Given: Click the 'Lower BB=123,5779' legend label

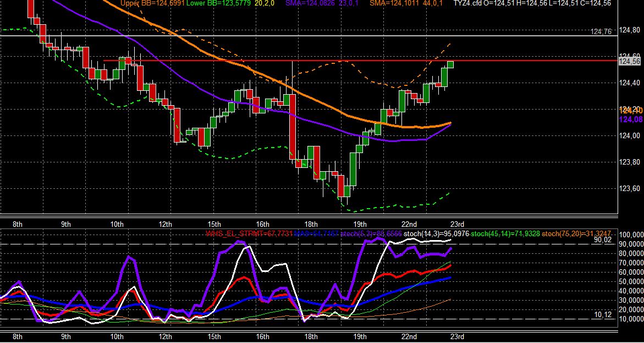Looking at the screenshot, I should click(x=219, y=3).
